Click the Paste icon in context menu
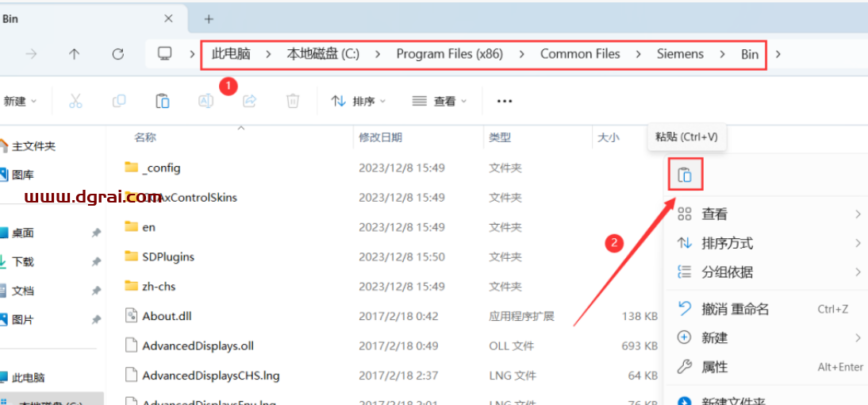868x405 pixels. tap(685, 175)
